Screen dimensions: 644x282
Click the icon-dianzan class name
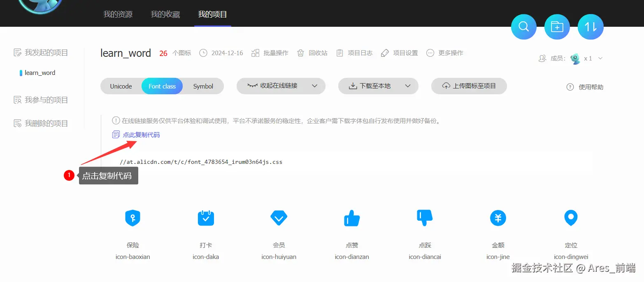(x=352, y=257)
